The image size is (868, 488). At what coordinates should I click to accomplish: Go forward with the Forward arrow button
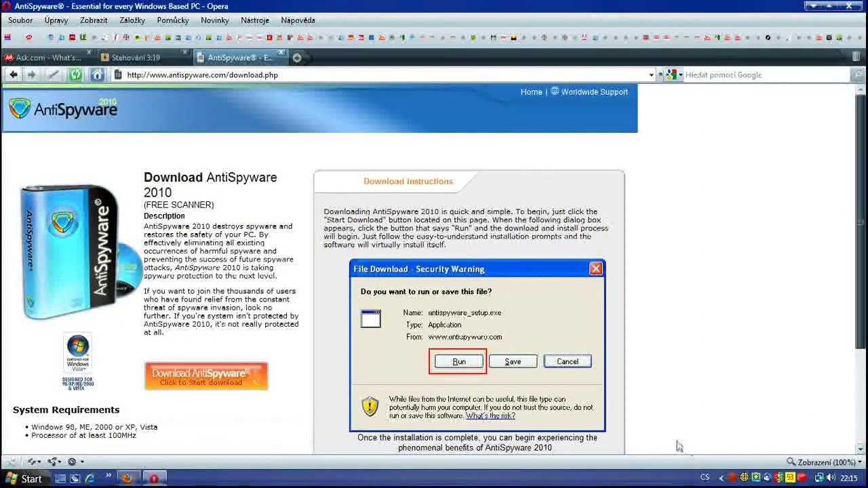[x=31, y=75]
